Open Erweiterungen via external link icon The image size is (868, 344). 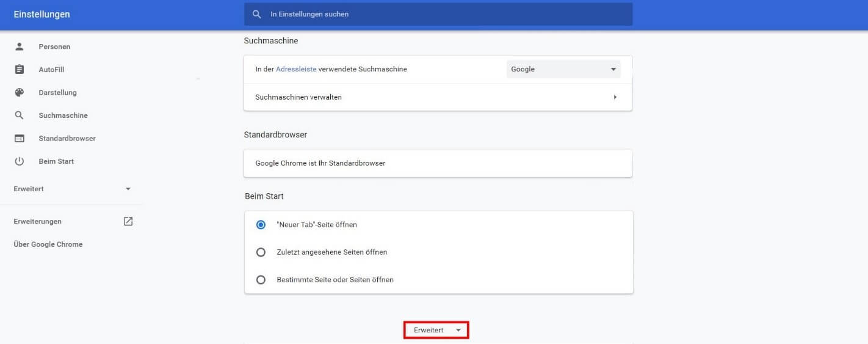(128, 221)
